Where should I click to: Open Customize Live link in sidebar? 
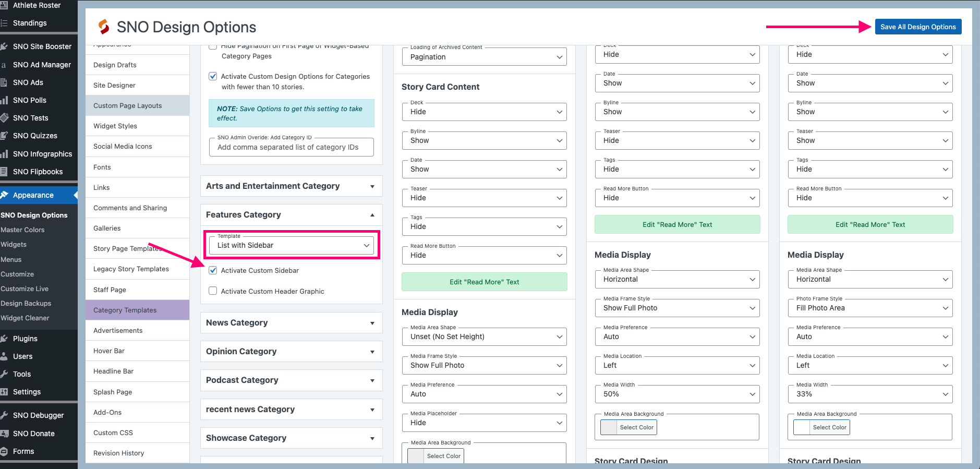[x=25, y=288]
